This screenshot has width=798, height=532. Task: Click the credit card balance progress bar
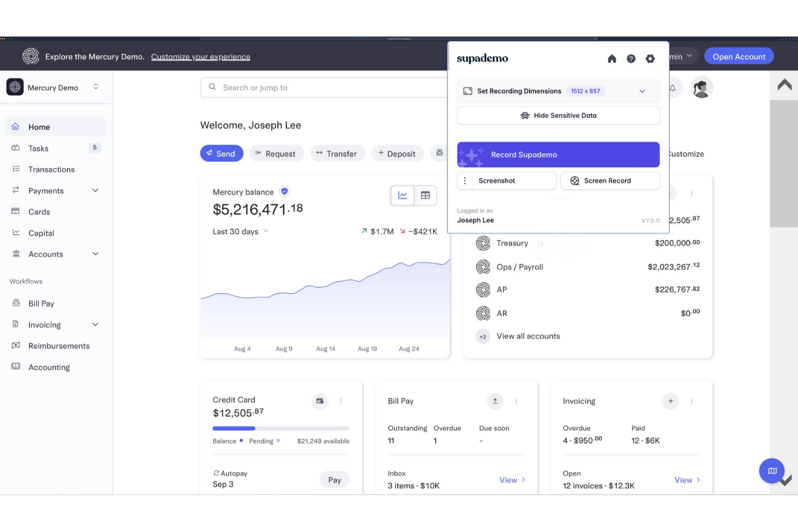click(x=281, y=428)
